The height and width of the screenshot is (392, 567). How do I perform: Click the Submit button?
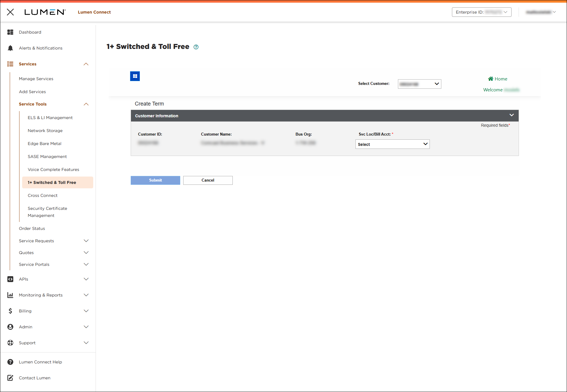coord(155,180)
